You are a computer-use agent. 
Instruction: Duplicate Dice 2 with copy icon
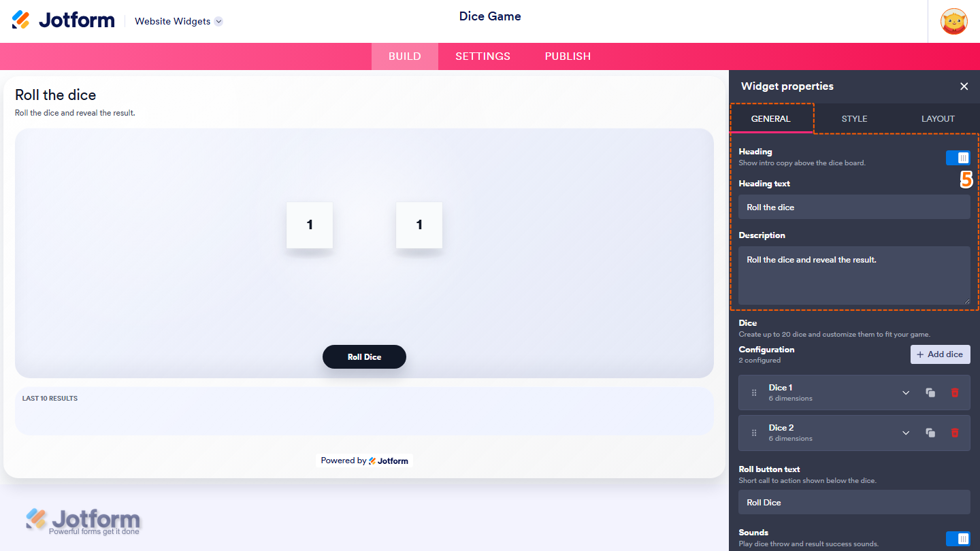[930, 433]
